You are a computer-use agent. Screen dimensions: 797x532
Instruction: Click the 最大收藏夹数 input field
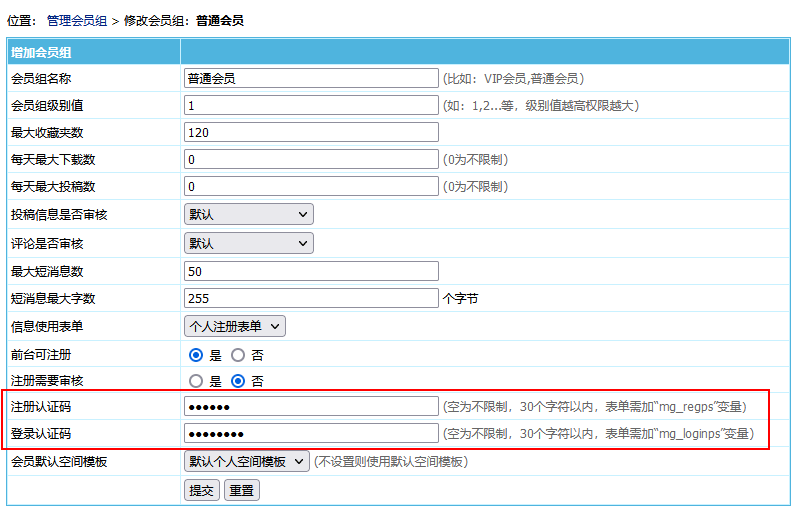[x=311, y=132]
